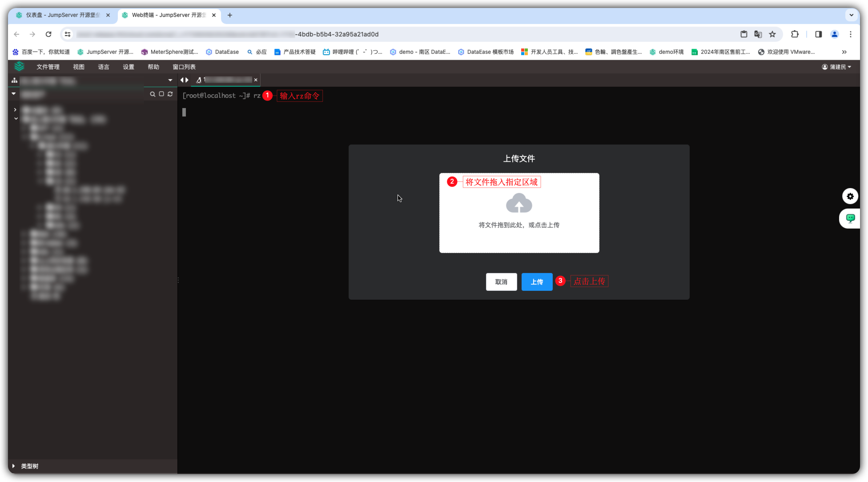Click the cloud upload icon
868x482 pixels.
tap(519, 204)
